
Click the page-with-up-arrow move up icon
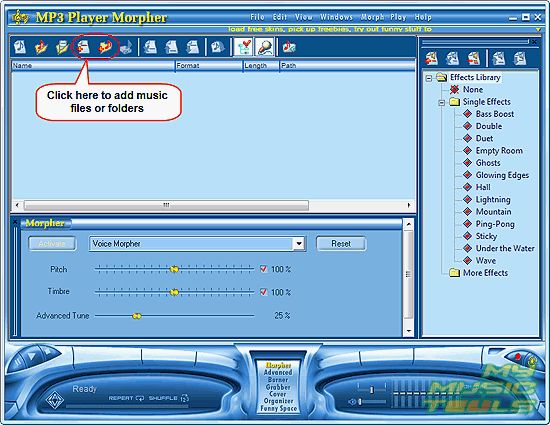171,47
